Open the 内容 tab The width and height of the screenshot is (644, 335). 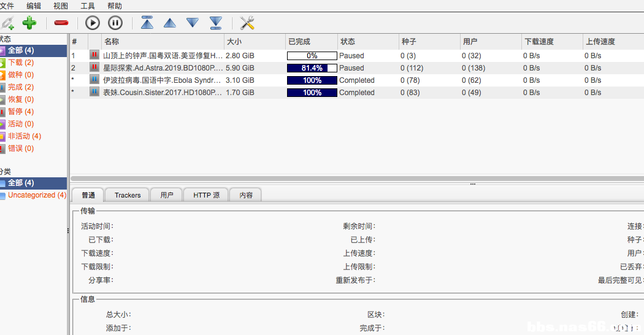(x=246, y=195)
